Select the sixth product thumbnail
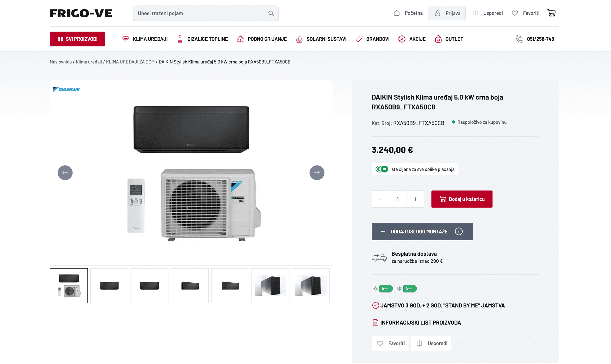 [270, 286]
